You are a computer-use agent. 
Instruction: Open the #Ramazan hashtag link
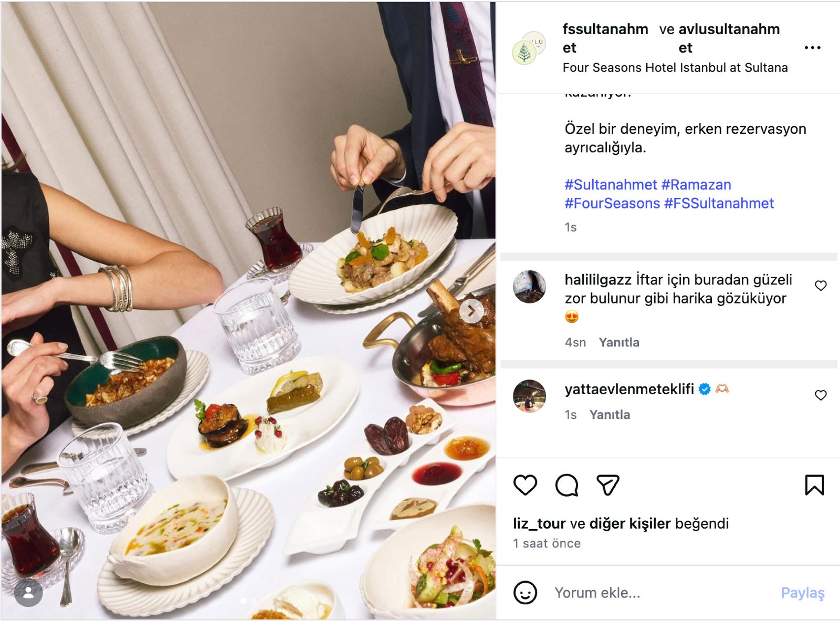(x=696, y=185)
